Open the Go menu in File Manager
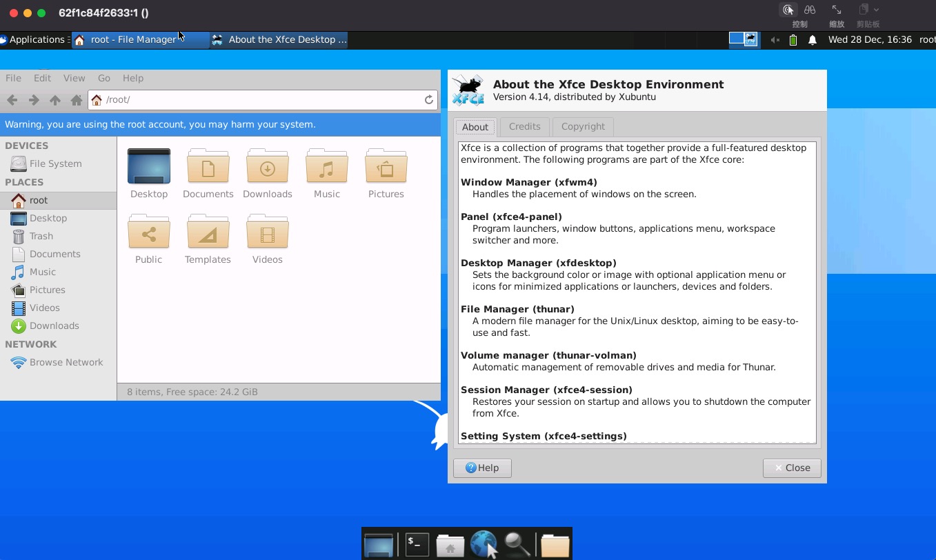Screen dimensions: 936x560 pyautogui.click(x=103, y=78)
